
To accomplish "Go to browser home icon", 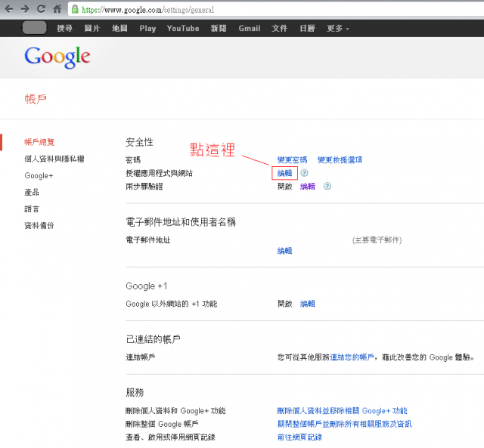I will click(57, 9).
